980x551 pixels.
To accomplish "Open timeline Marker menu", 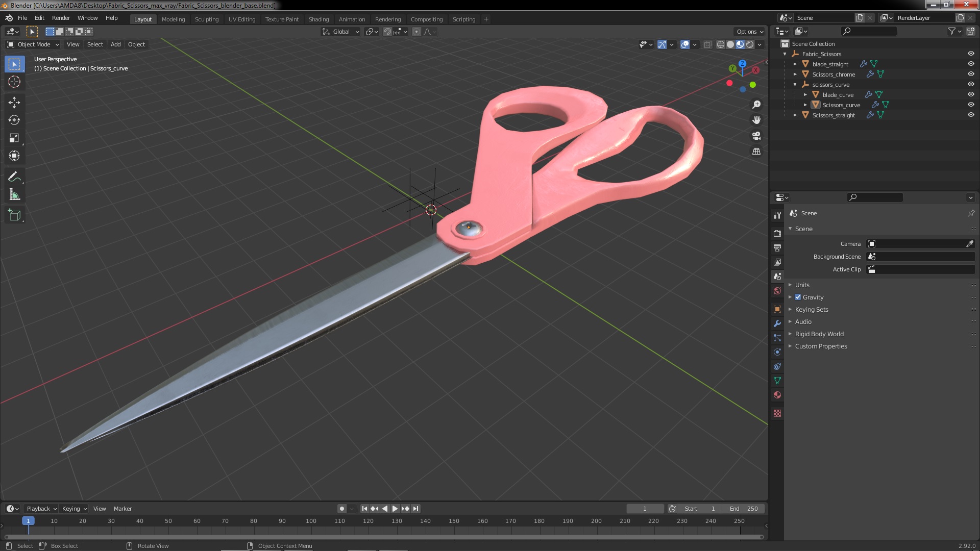I will point(122,509).
